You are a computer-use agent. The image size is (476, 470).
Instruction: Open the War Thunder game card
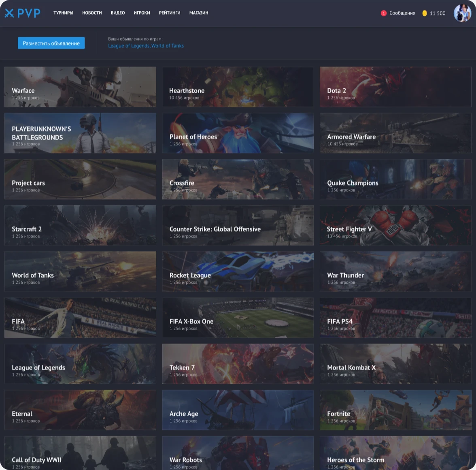tap(395, 271)
